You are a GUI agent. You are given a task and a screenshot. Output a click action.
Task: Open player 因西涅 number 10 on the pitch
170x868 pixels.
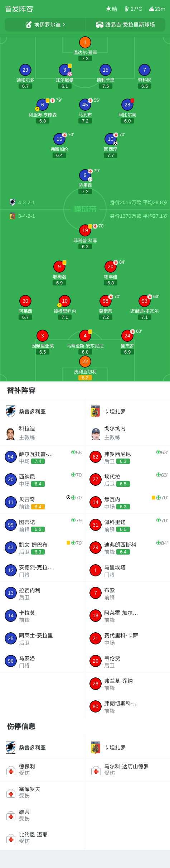pyautogui.click(x=111, y=139)
